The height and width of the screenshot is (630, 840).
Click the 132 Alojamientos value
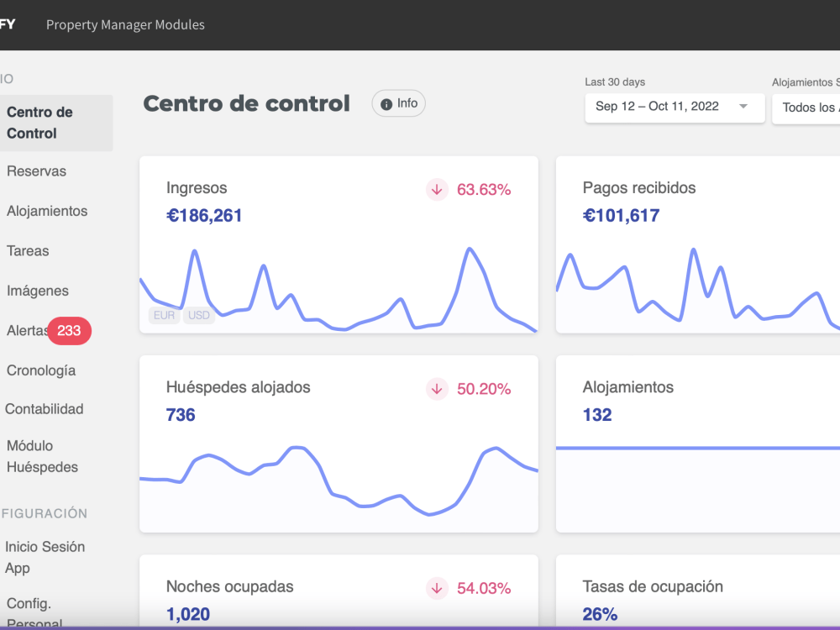(x=596, y=415)
